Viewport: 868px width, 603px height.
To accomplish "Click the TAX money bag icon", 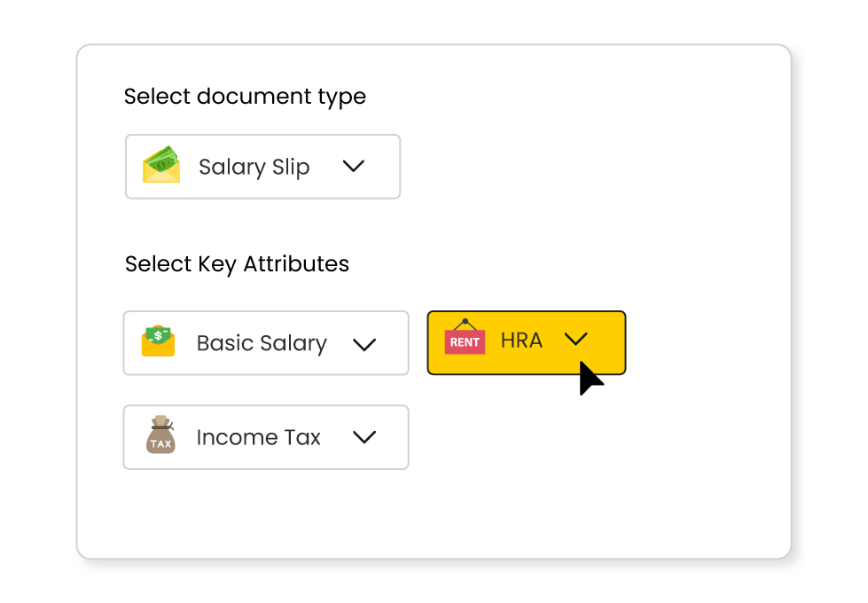I will click(x=160, y=436).
